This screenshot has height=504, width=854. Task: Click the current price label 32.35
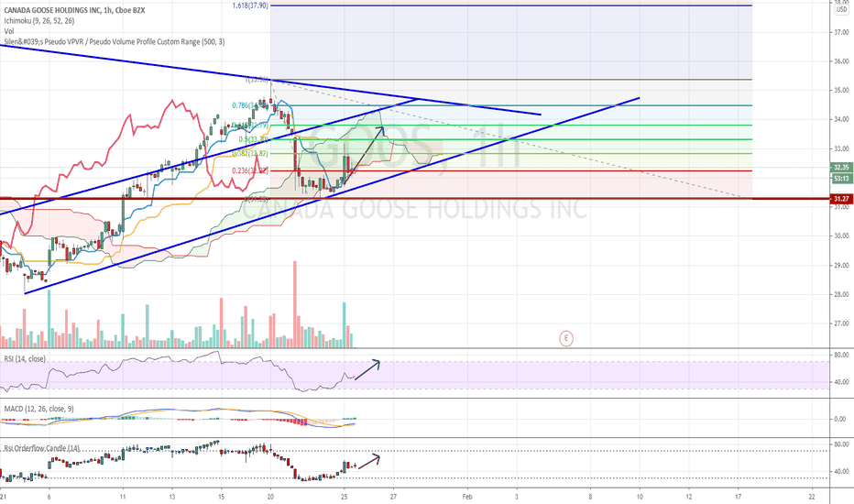(x=841, y=168)
